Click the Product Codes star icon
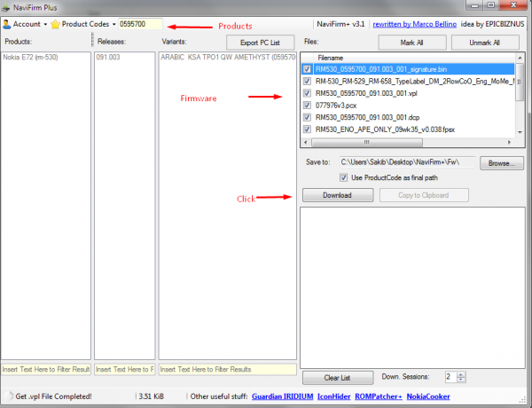The image size is (532, 408). [x=55, y=24]
